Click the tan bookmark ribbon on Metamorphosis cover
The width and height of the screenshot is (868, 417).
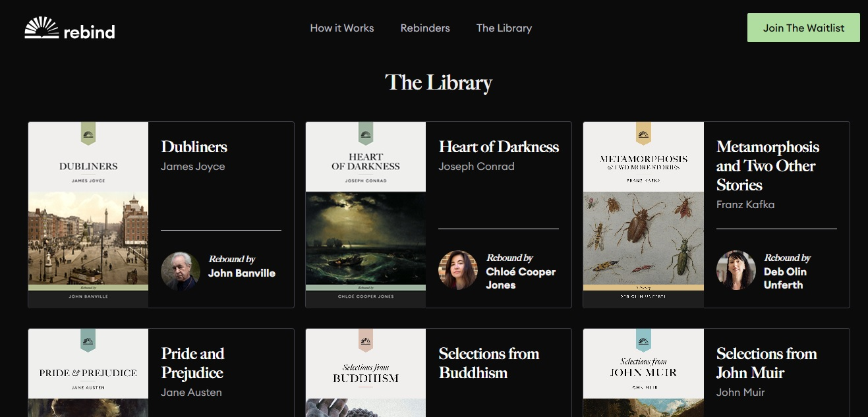[643, 134]
